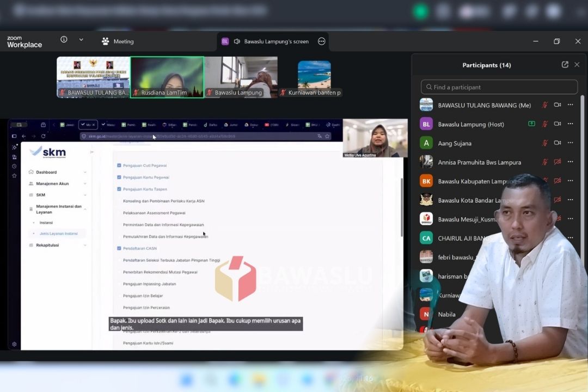The width and height of the screenshot is (588, 392).
Task: Select Instansi submenu item
Action: pos(46,223)
